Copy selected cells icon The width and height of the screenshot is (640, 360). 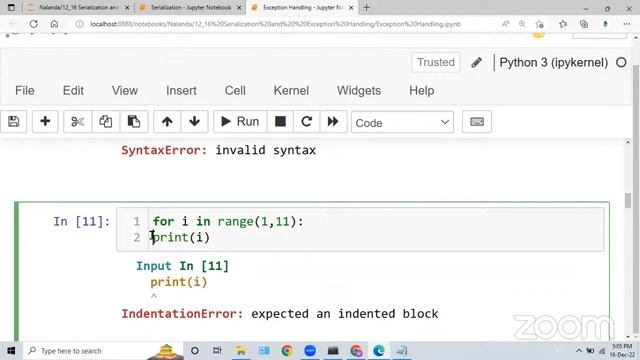tap(106, 122)
